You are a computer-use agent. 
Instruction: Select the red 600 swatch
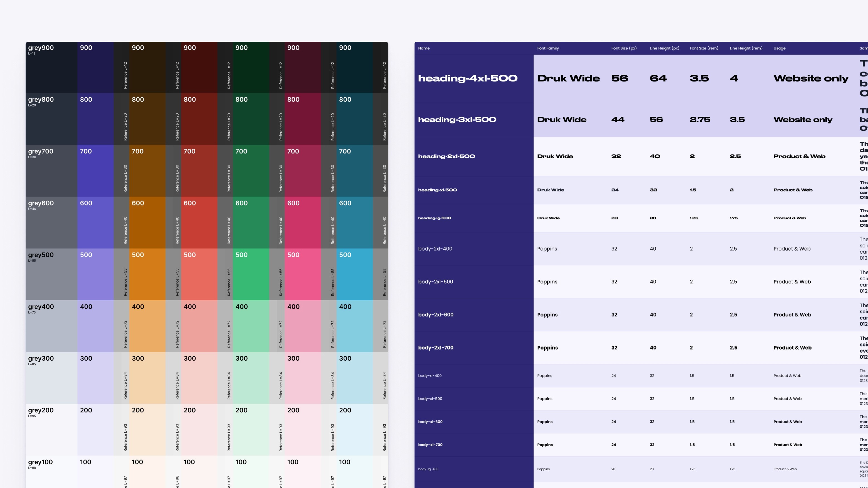point(199,223)
